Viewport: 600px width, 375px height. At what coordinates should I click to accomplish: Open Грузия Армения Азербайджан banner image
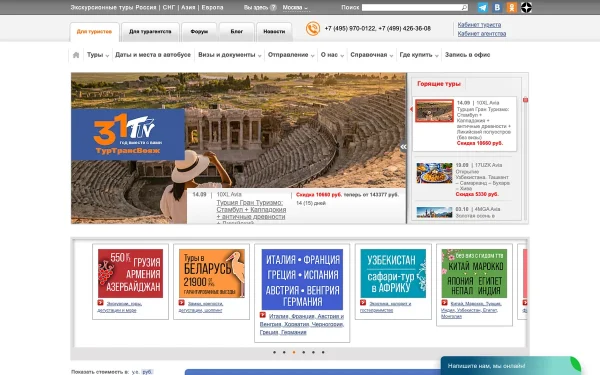click(130, 273)
